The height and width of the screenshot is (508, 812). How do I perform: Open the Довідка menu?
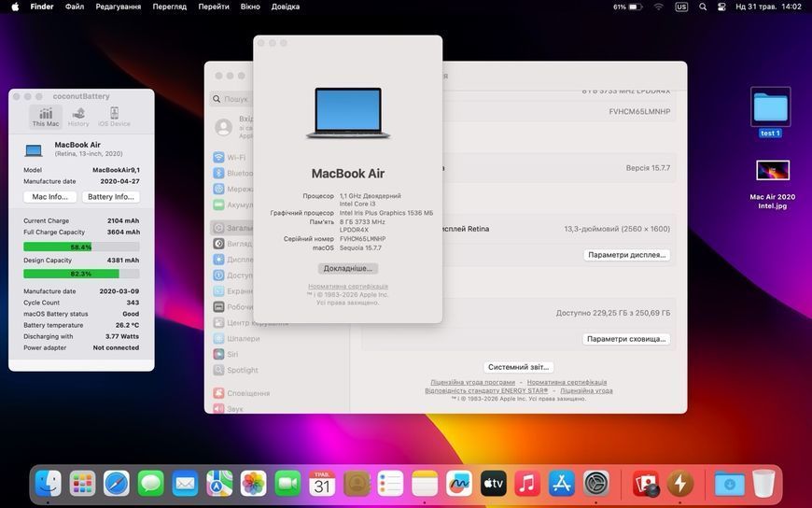tap(286, 7)
